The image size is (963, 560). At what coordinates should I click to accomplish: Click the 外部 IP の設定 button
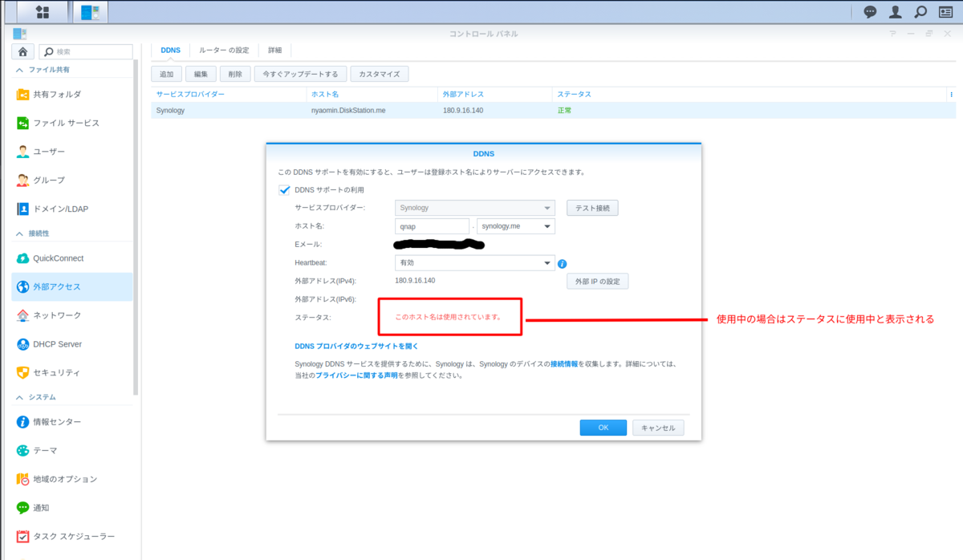(x=597, y=281)
